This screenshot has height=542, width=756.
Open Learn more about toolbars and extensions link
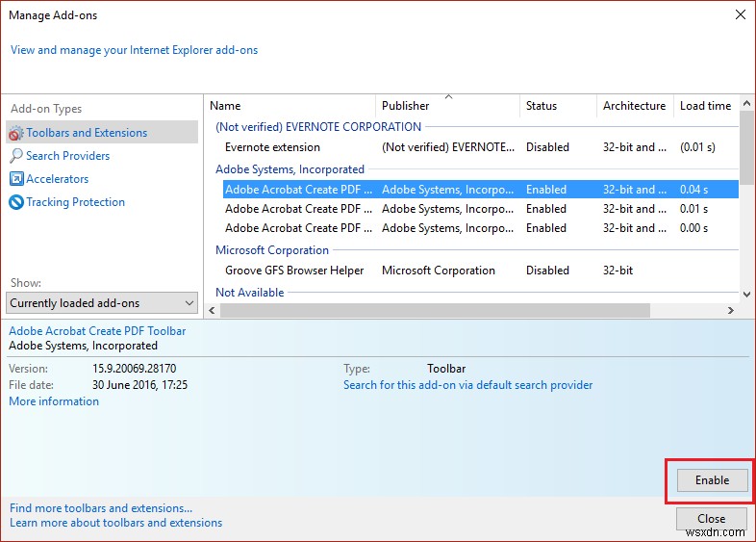click(115, 523)
